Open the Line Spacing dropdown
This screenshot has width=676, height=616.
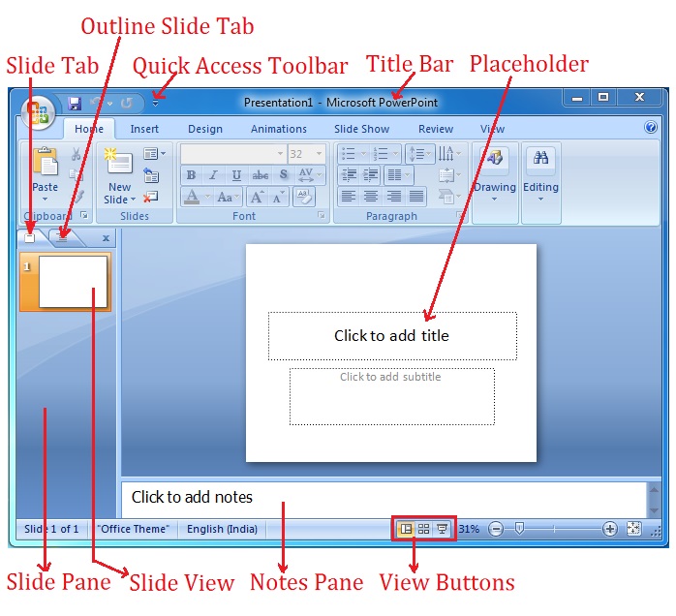point(420,153)
